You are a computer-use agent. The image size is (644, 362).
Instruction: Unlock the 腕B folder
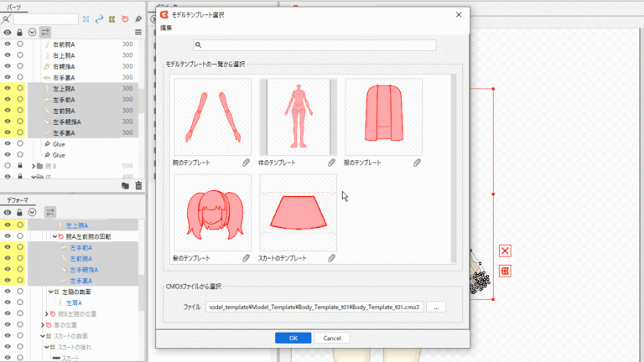pyautogui.click(x=20, y=166)
